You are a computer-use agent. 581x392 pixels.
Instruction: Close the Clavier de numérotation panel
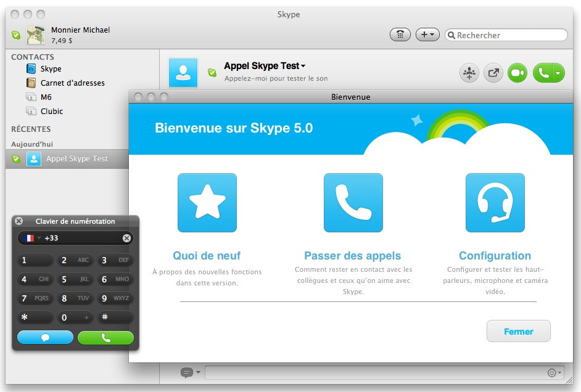[x=19, y=221]
